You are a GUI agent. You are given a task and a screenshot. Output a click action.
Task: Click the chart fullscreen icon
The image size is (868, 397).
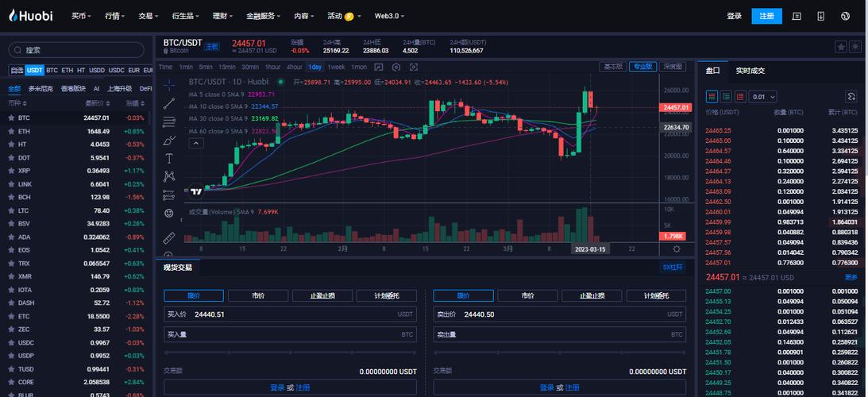(x=412, y=67)
